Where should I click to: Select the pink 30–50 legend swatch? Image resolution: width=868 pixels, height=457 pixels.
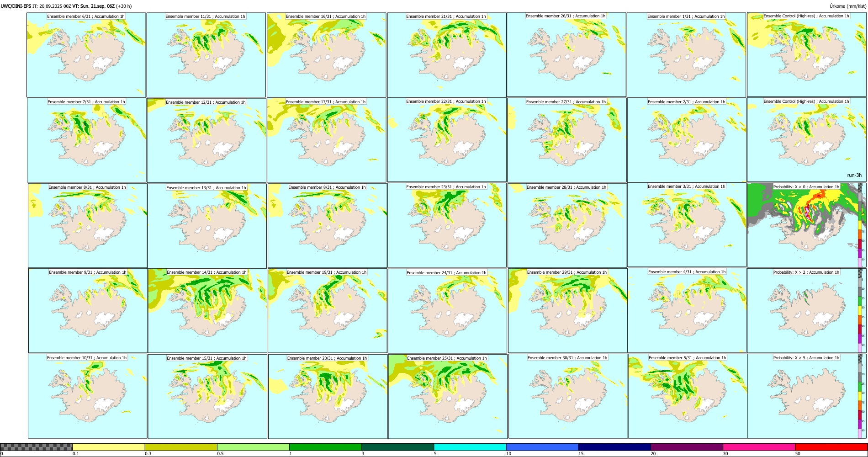[759, 447]
